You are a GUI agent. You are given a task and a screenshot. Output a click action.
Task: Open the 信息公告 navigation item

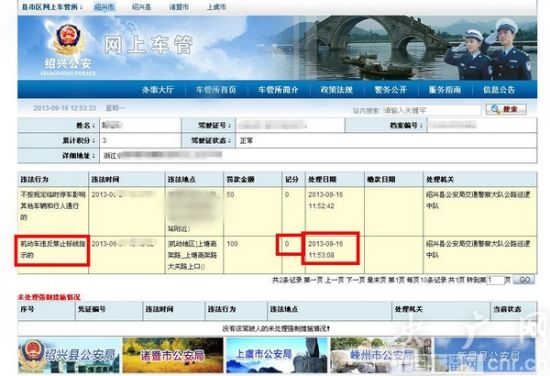[499, 90]
